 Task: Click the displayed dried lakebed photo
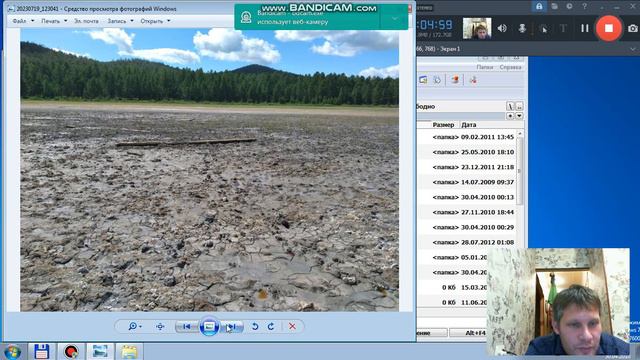click(209, 170)
